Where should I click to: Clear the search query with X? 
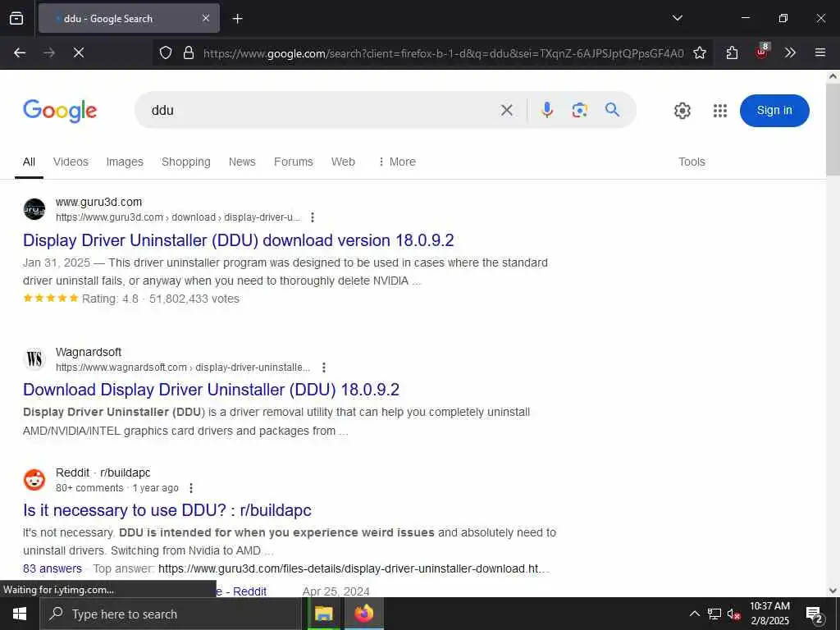(506, 111)
